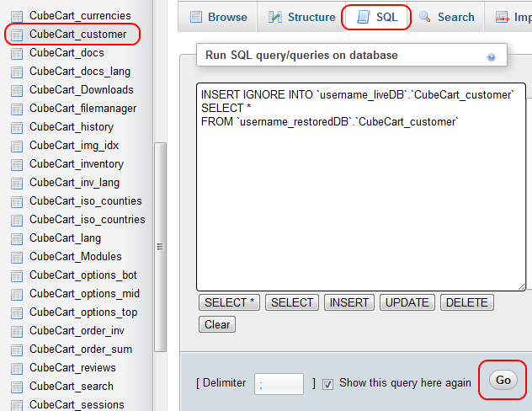Click the table icon beside CubeCart_history
The height and width of the screenshot is (411, 532).
pyautogui.click(x=17, y=128)
